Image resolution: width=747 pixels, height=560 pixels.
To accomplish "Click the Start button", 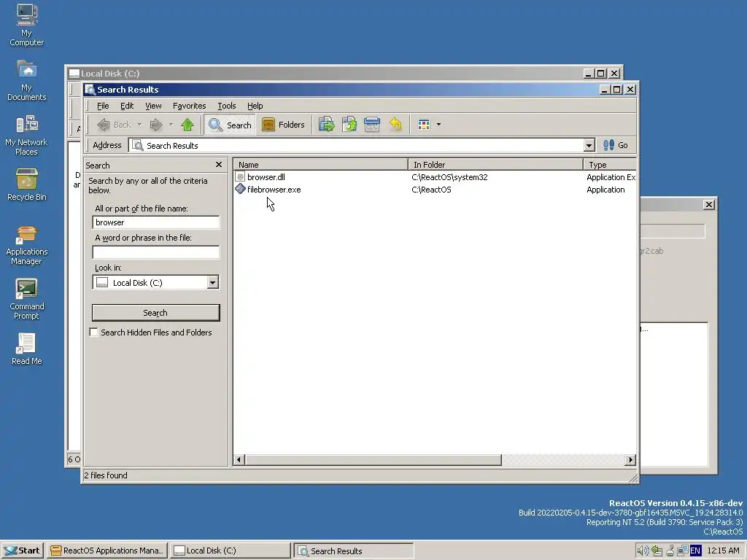I will click(x=23, y=551).
